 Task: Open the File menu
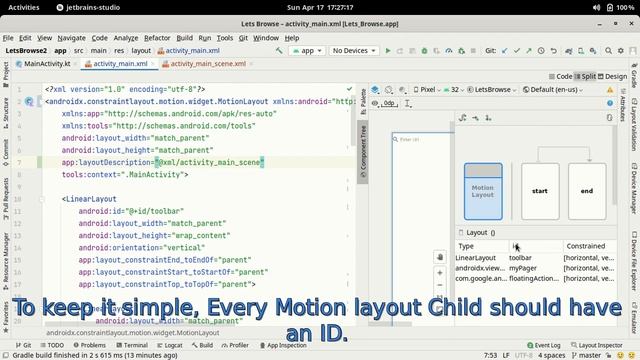coord(8,38)
